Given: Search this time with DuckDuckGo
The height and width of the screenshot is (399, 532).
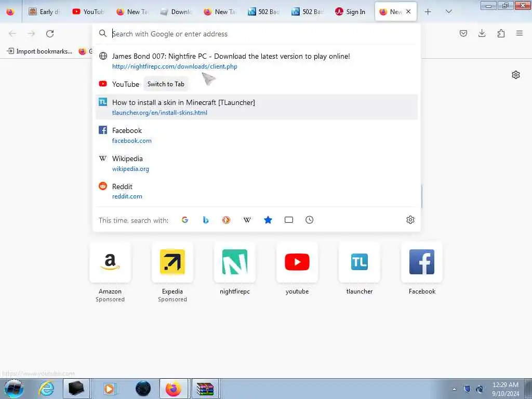Looking at the screenshot, I should tap(227, 220).
